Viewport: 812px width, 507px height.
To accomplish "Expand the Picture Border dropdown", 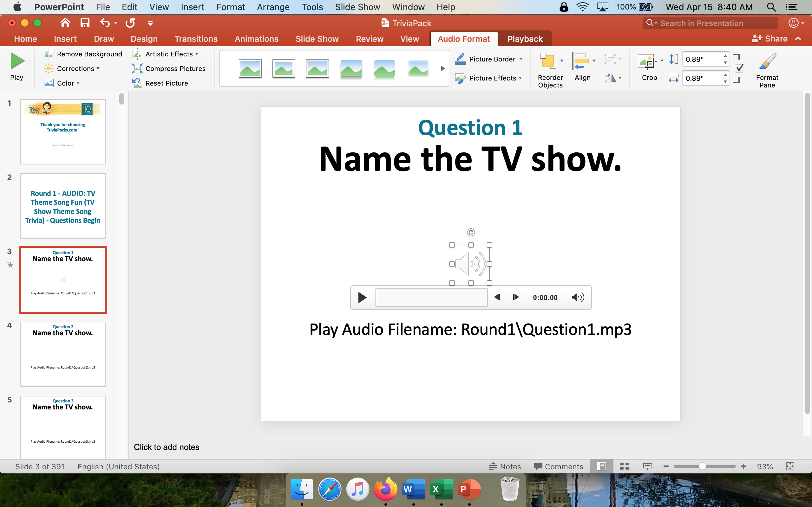I will coord(521,59).
